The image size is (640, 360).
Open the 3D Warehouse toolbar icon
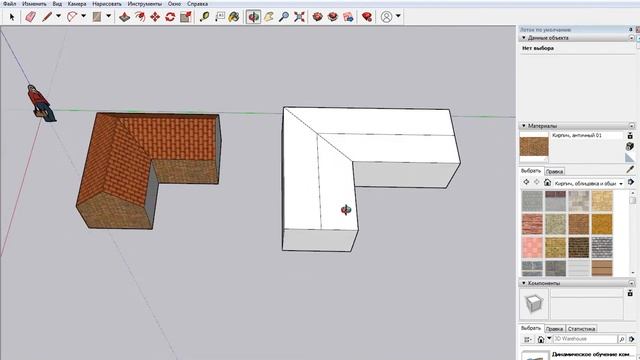[x=318, y=17]
